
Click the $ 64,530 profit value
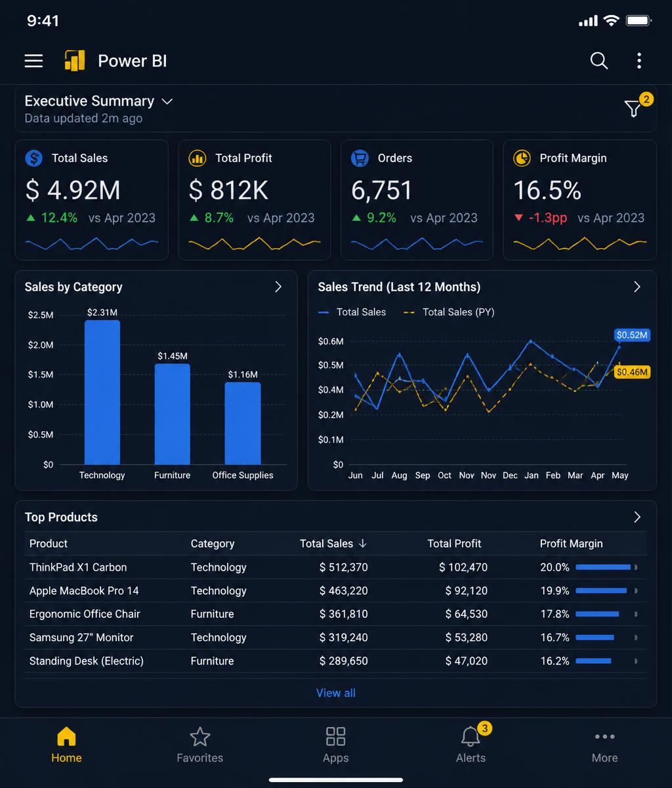tap(466, 614)
